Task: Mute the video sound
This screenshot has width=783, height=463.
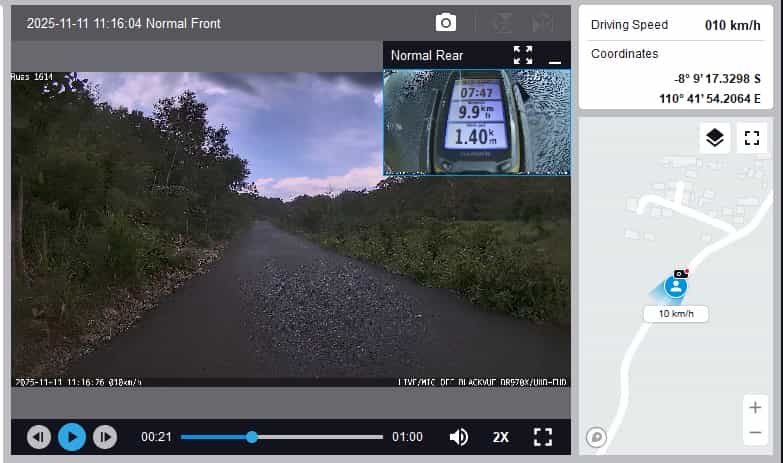Action: [459, 437]
